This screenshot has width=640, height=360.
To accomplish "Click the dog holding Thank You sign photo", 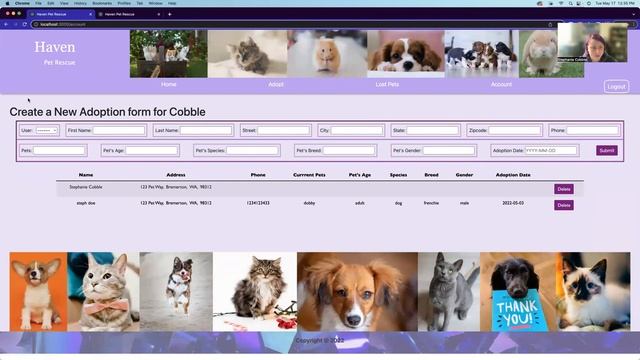I will [518, 291].
